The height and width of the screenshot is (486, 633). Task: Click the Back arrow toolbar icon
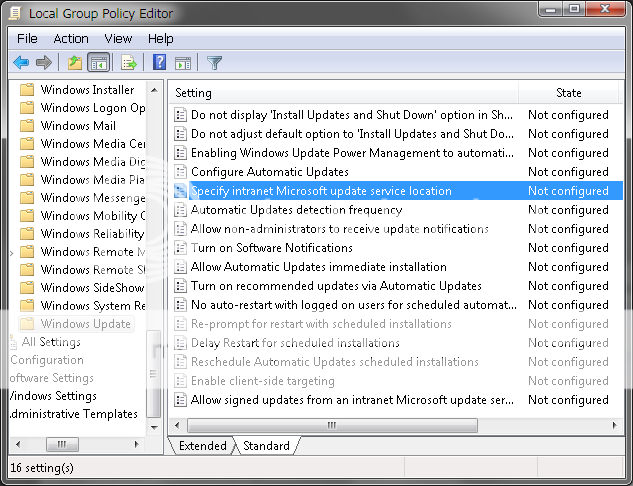tap(21, 63)
